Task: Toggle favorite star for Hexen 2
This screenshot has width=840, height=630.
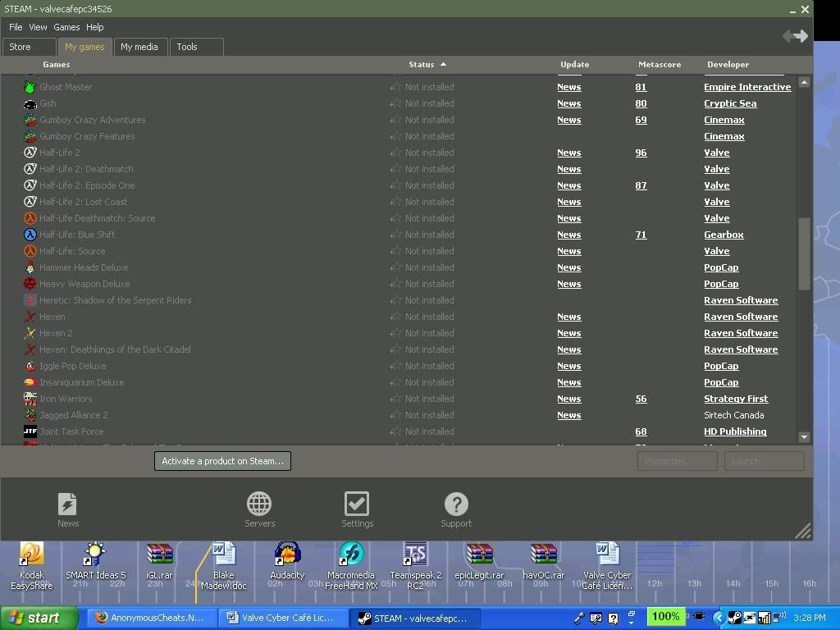Action: 395,333
